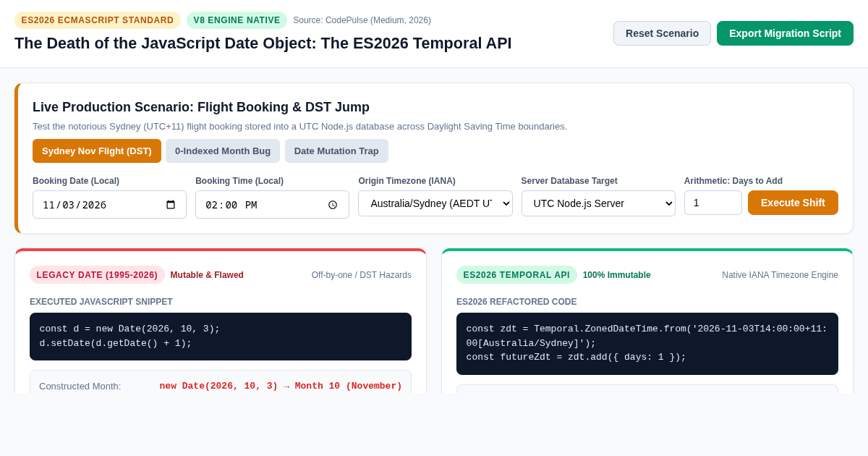This screenshot has width=868, height=456.
Task: Click the Off-by-one / DST Hazards text
Action: click(x=362, y=275)
